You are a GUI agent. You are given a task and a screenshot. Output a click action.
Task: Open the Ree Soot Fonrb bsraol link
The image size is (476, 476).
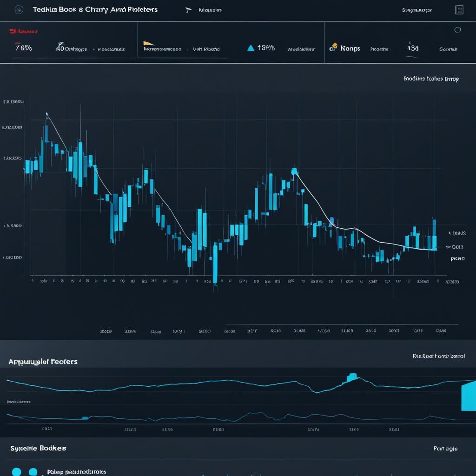pos(438,356)
